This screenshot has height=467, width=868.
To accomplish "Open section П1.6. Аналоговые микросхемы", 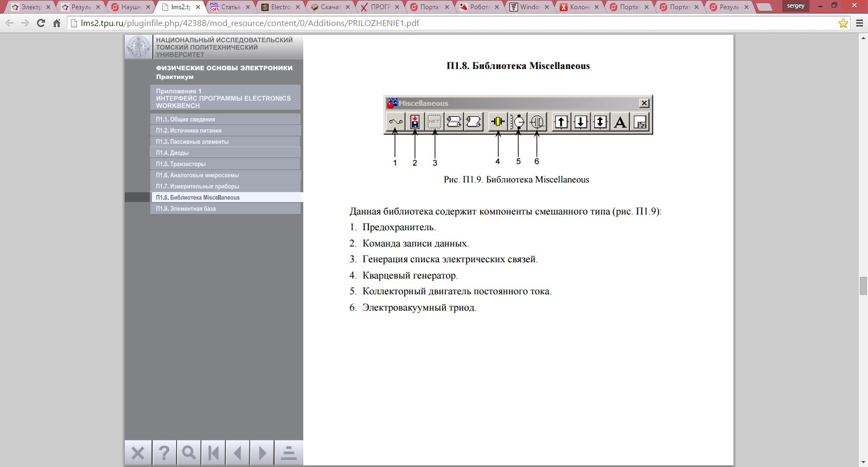I will tap(225, 175).
